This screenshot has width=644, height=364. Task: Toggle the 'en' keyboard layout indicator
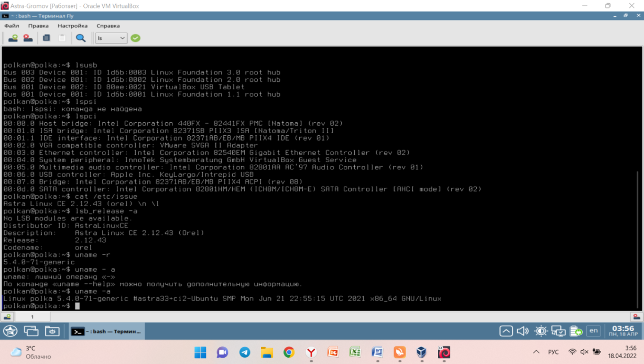593,330
